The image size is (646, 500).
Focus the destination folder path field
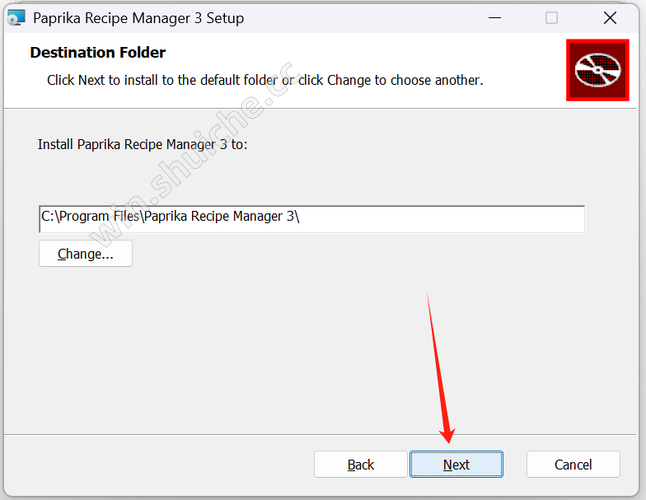point(312,219)
